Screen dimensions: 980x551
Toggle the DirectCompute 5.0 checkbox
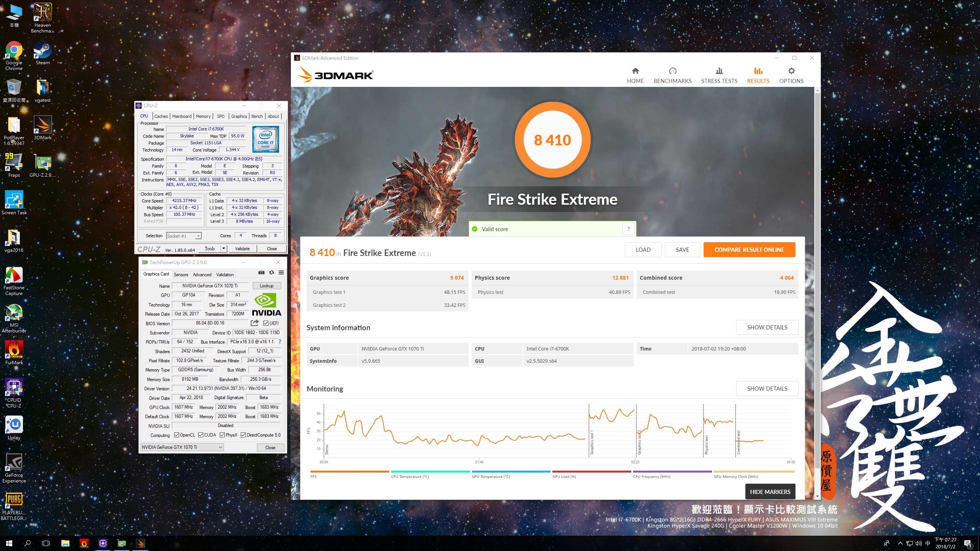pyautogui.click(x=243, y=435)
